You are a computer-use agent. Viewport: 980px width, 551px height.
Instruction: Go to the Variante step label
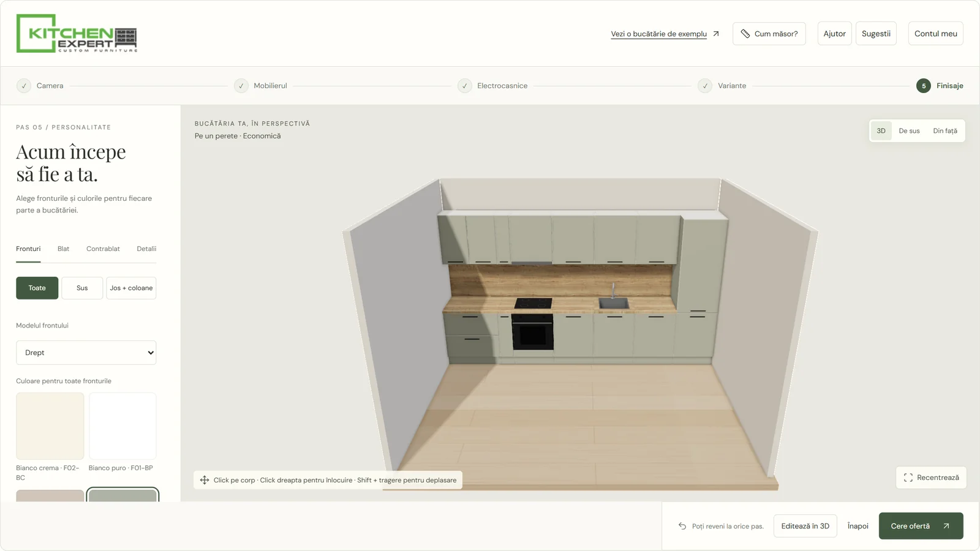click(x=732, y=86)
